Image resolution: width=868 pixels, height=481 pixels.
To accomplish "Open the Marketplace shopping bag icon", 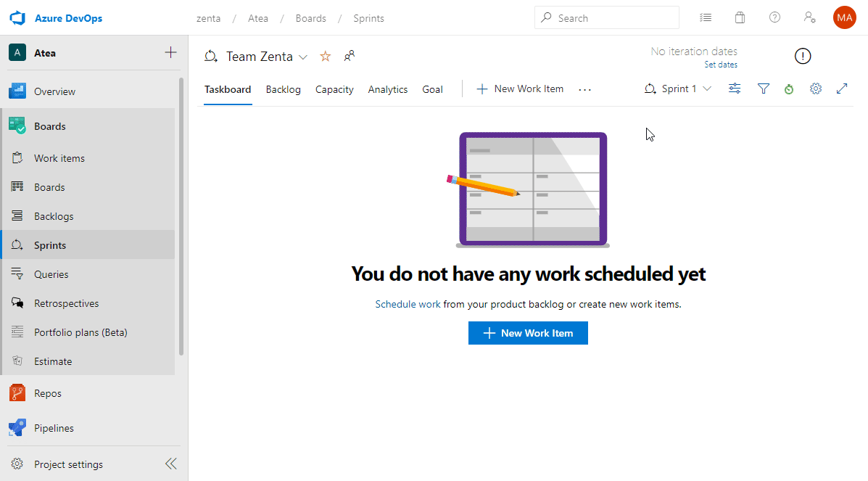I will pyautogui.click(x=740, y=18).
